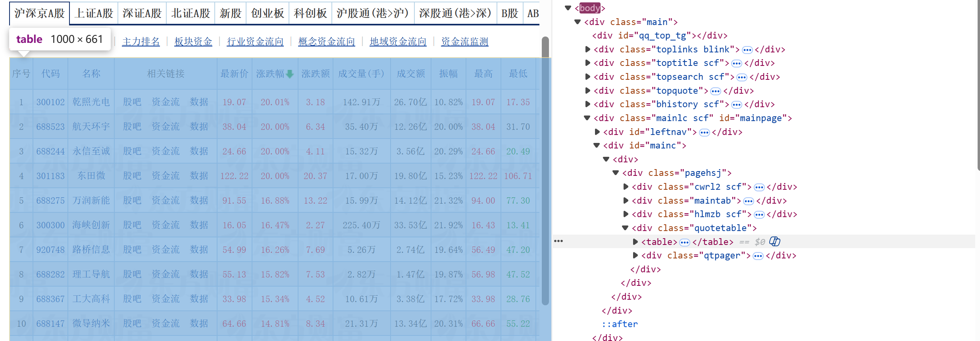Collapse mainc div node
The image size is (980, 341).
(597, 145)
